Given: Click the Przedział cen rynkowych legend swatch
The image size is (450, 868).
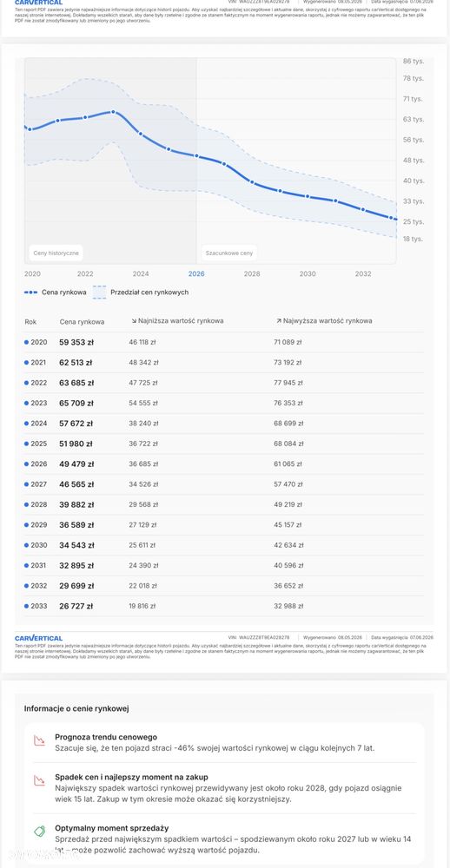Looking at the screenshot, I should pos(99,293).
